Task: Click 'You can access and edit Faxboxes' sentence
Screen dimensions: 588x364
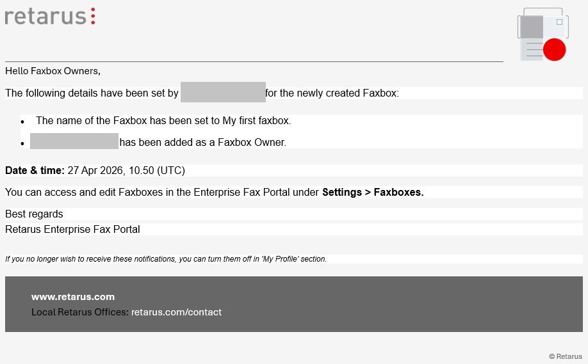Action: (x=214, y=192)
